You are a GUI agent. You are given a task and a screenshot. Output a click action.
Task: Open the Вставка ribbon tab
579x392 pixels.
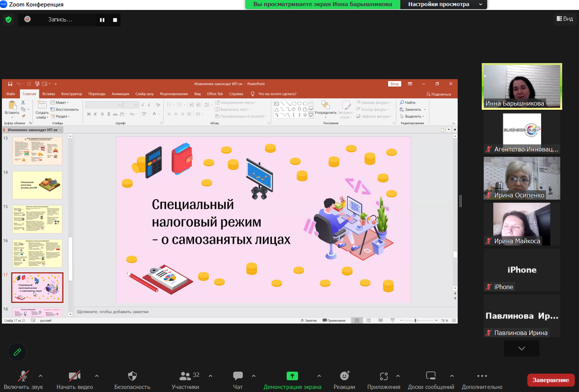tap(49, 94)
